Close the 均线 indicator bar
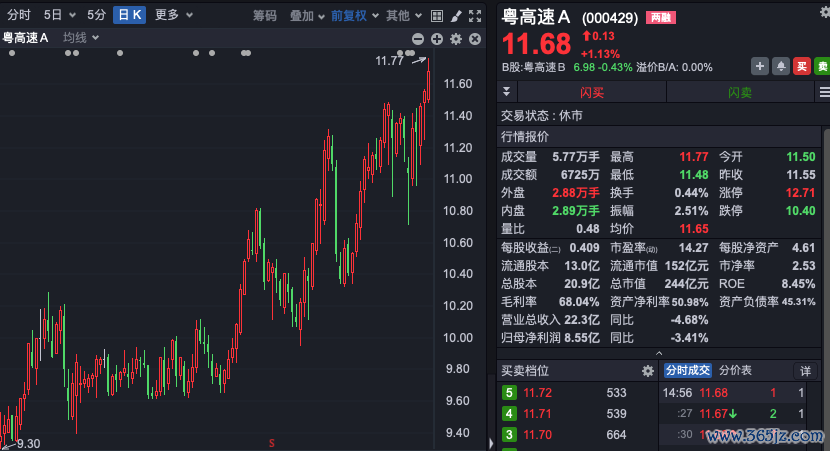 [x=475, y=39]
